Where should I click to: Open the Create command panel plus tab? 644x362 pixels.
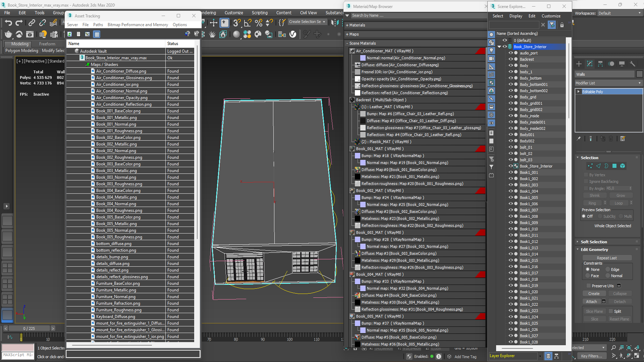pos(579,64)
